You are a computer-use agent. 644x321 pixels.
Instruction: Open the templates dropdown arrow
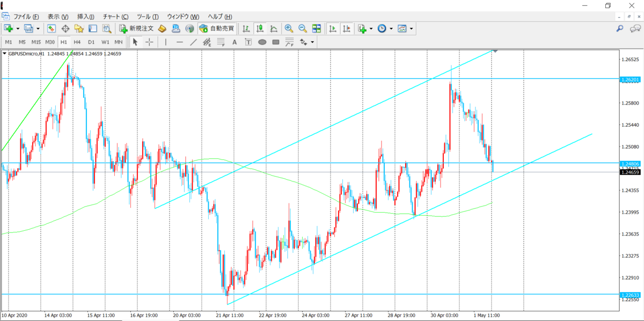(x=411, y=28)
